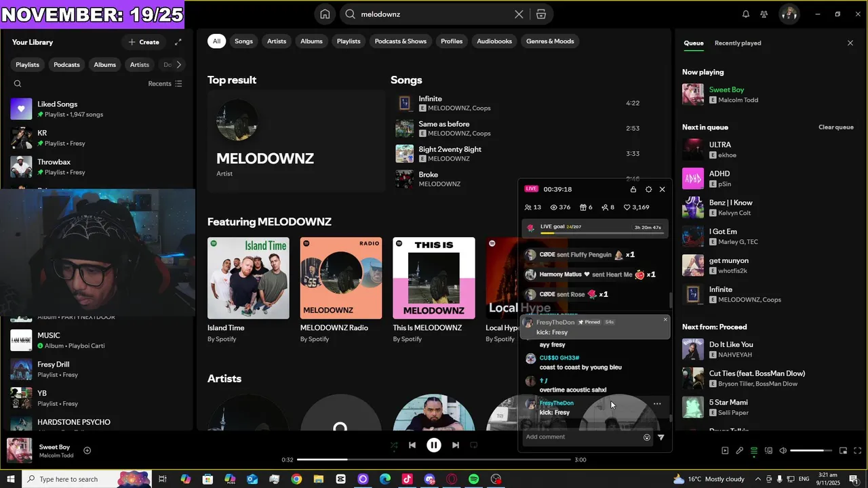View the LIVE viewers count icon

click(x=553, y=207)
